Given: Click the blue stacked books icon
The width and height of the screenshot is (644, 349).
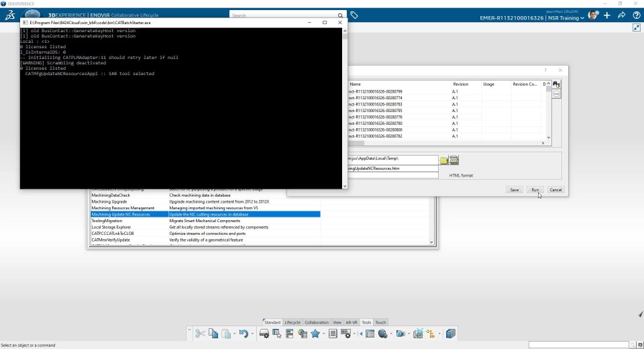Looking at the screenshot, I should [x=451, y=334].
